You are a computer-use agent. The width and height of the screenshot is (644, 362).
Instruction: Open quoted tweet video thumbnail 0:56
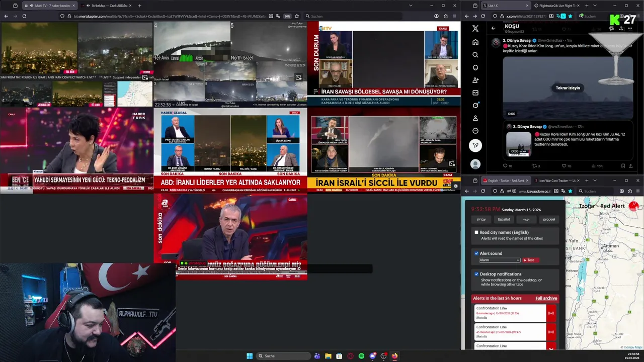518,143
